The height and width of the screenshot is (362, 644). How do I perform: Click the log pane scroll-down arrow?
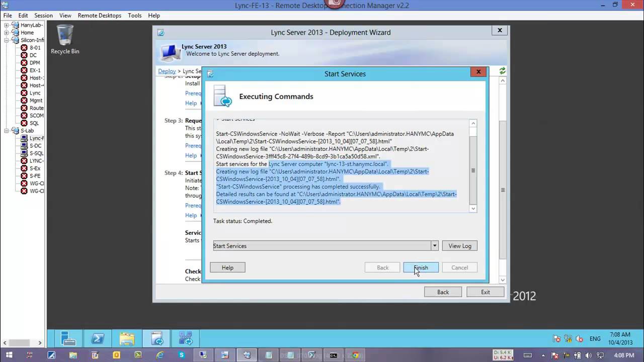473,208
